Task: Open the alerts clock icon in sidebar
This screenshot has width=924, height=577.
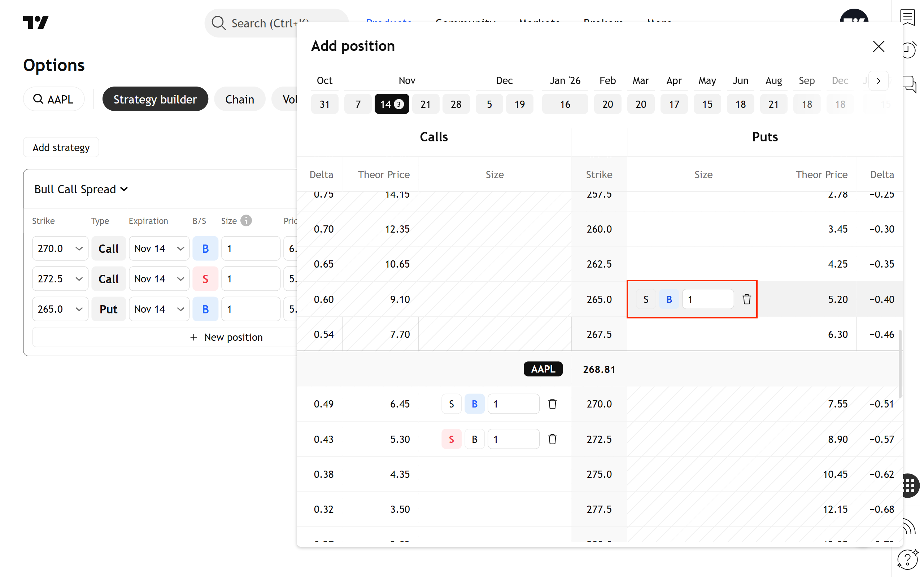Action: pos(909,50)
